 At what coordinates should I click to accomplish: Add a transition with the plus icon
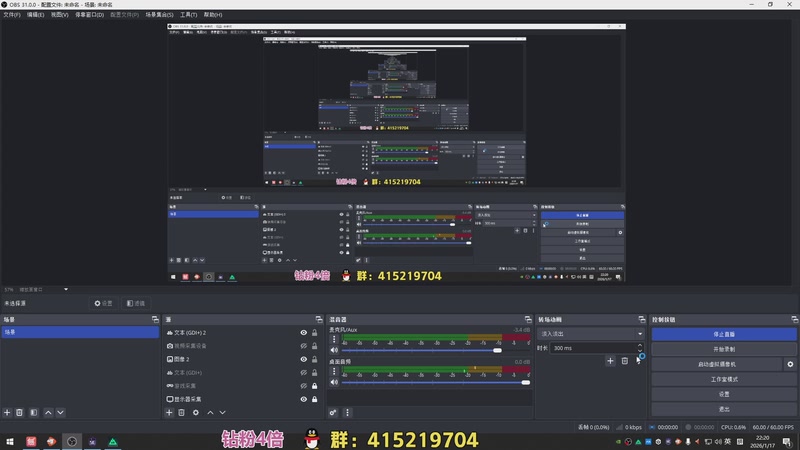point(610,361)
